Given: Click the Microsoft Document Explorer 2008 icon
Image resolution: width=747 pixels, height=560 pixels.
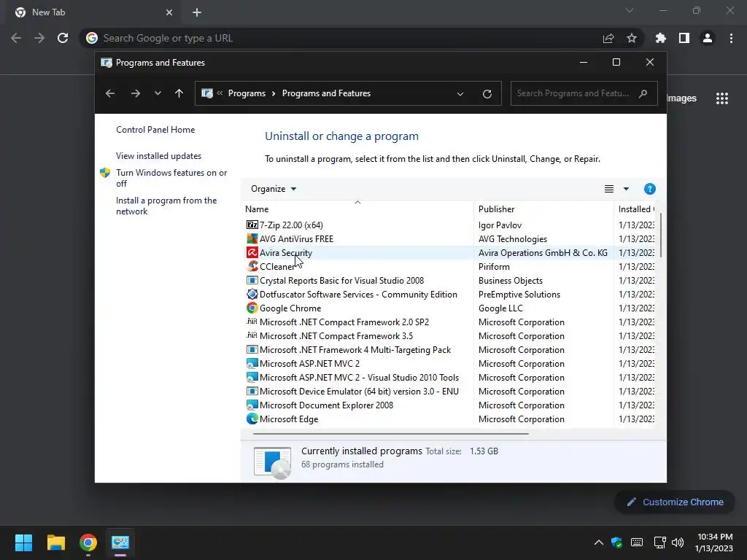Looking at the screenshot, I should pos(252,405).
